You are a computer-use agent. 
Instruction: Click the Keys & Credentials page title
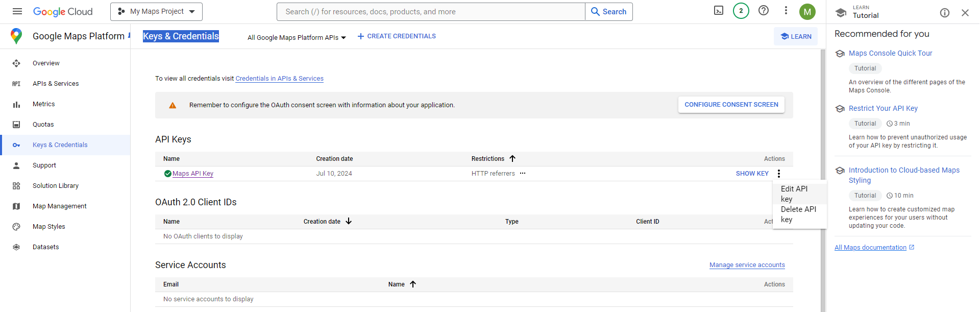pyautogui.click(x=181, y=36)
